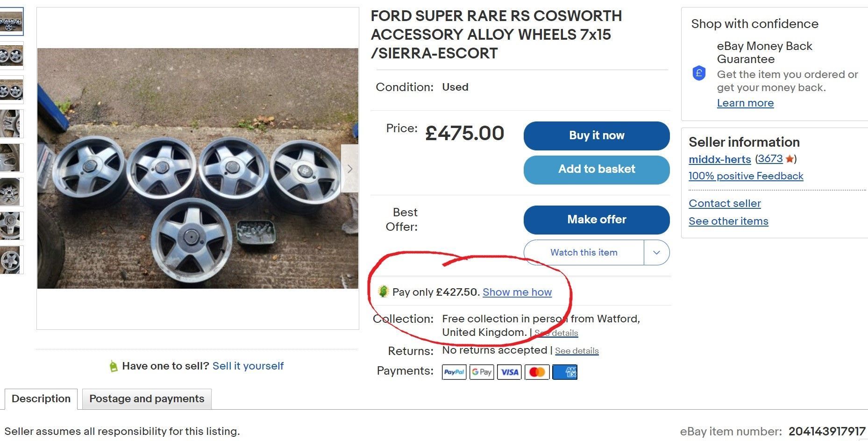Switch to the Description tab
Screen dimensions: 868x441
41,399
